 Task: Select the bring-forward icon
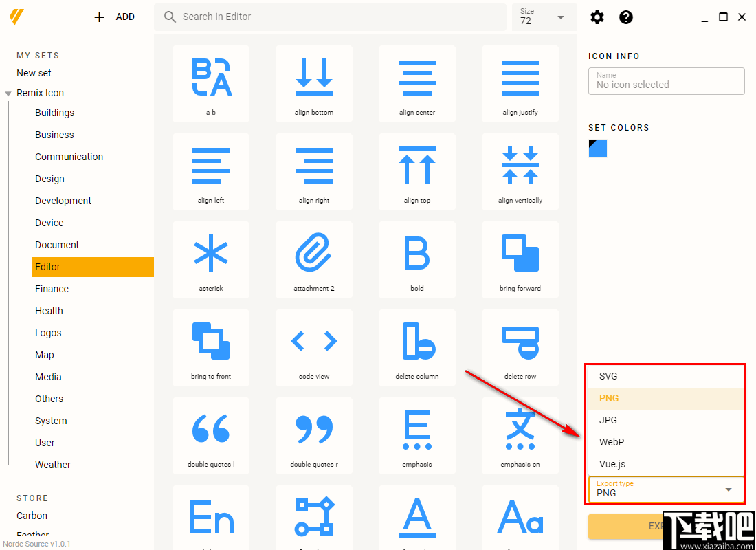(520, 260)
